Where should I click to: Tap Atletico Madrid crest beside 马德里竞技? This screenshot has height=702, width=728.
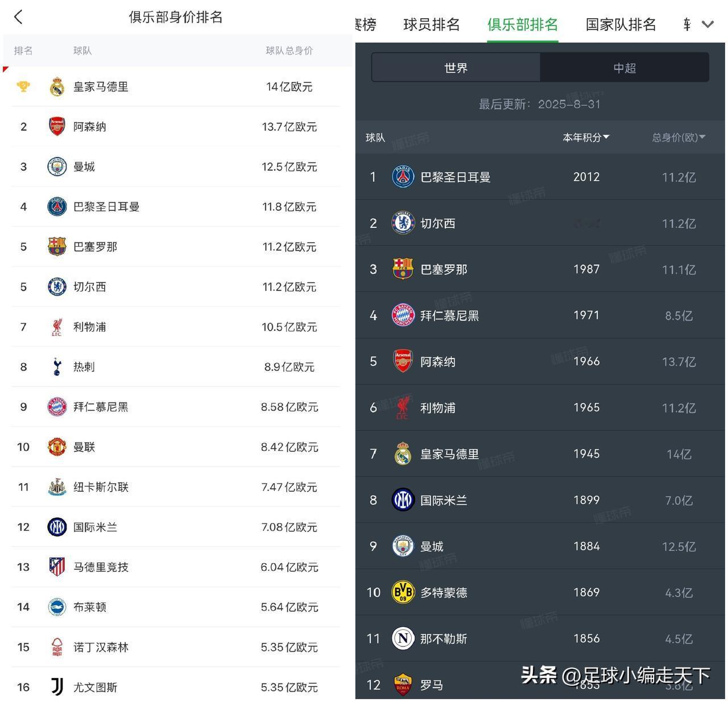tap(57, 567)
